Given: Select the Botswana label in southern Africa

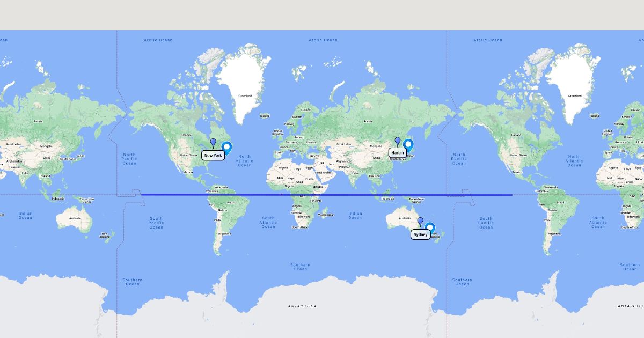Looking at the screenshot, I should click(303, 218).
